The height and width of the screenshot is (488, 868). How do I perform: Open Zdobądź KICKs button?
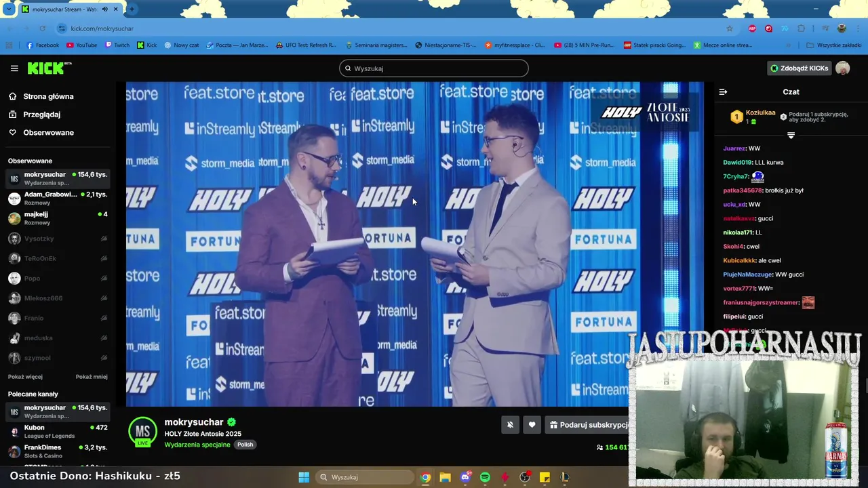[x=799, y=68]
